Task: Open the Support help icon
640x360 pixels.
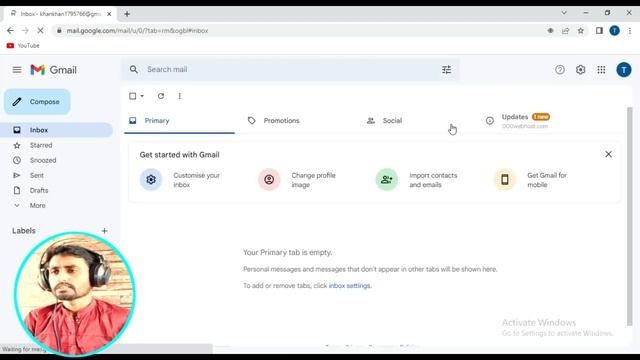Action: pyautogui.click(x=560, y=70)
